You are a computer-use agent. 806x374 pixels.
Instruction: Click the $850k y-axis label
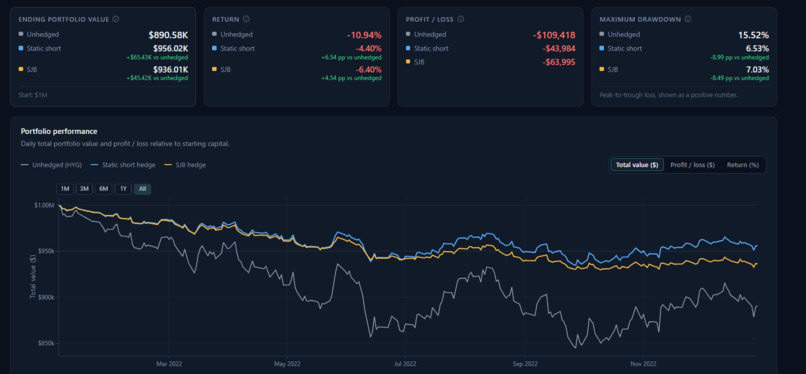[45, 344]
